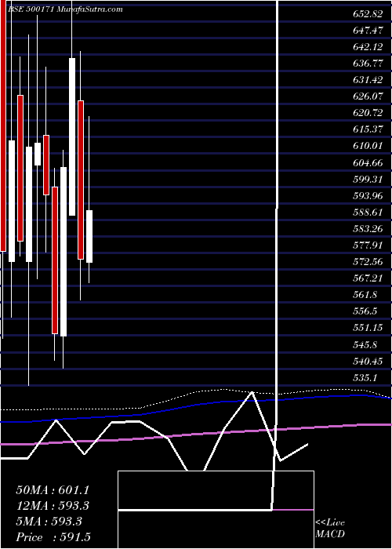Click the 5MA : 593.3 readout

tap(49, 522)
